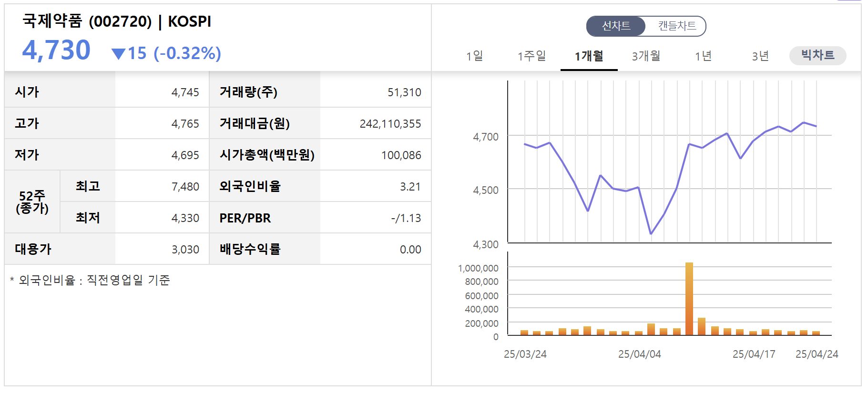Click the down-triangle price change icon
868x393 pixels.
(118, 53)
